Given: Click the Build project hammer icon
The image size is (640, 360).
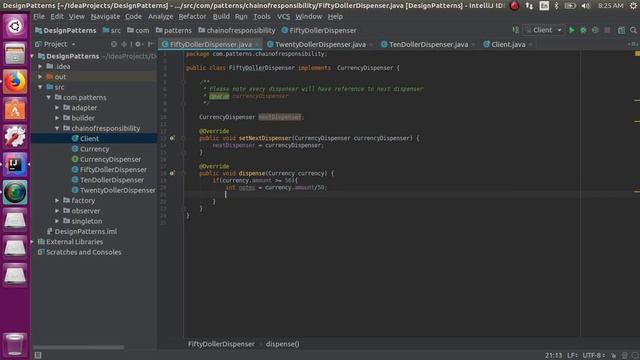Looking at the screenshot, I should [516, 30].
